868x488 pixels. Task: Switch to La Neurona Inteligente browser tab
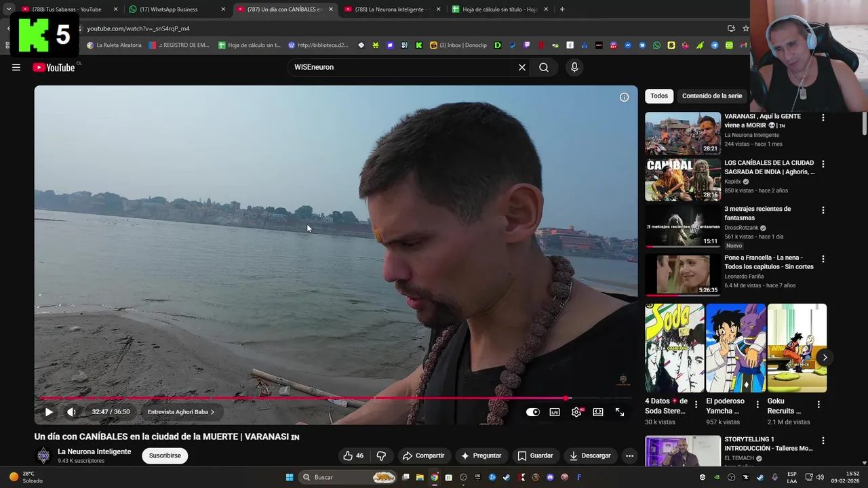pyautogui.click(x=393, y=9)
